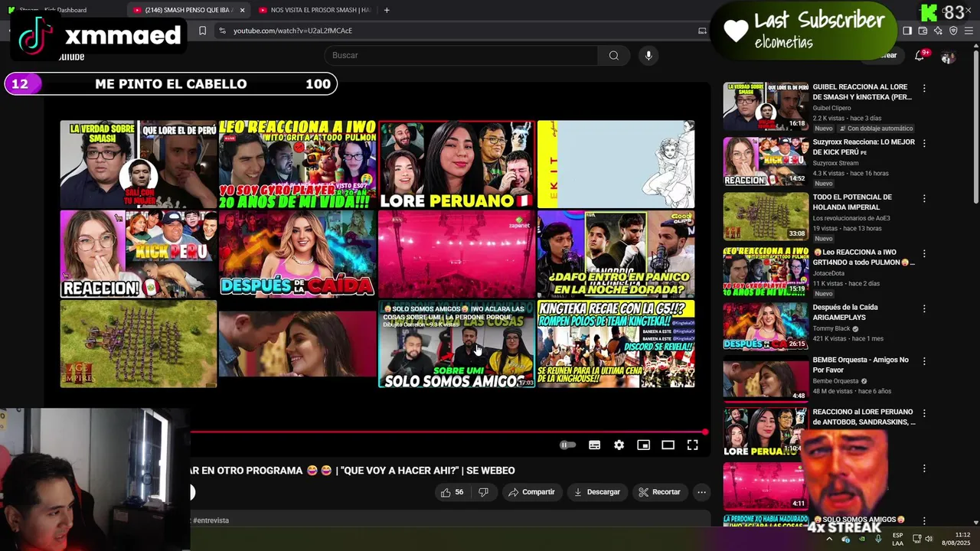Screen dimensions: 980x551
Task: Open options menu for BEMBE Orquesta video
Action: (924, 360)
